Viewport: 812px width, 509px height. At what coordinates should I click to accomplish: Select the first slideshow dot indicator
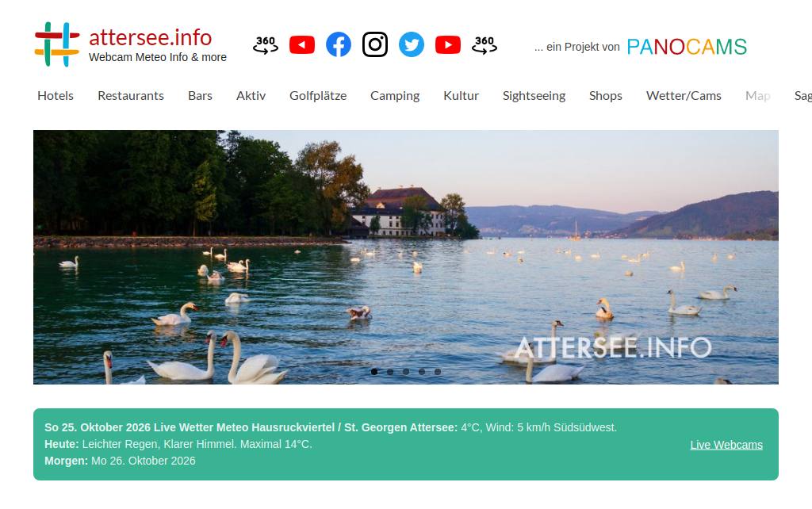tap(374, 372)
